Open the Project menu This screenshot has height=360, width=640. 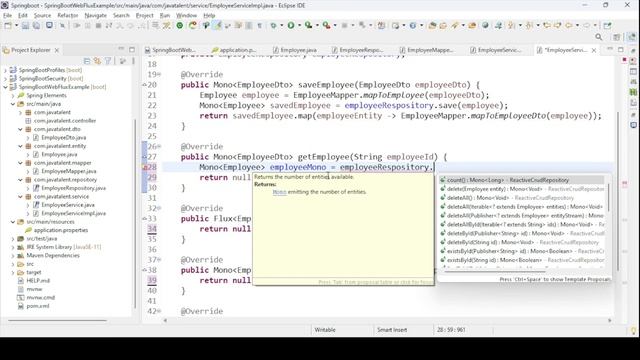point(144,15)
